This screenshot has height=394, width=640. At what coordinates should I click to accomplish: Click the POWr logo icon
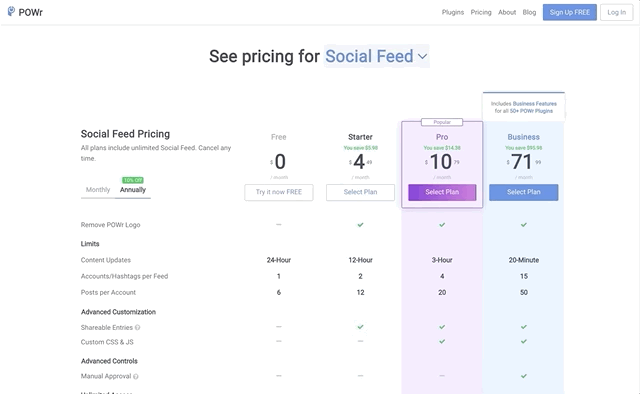(x=11, y=11)
